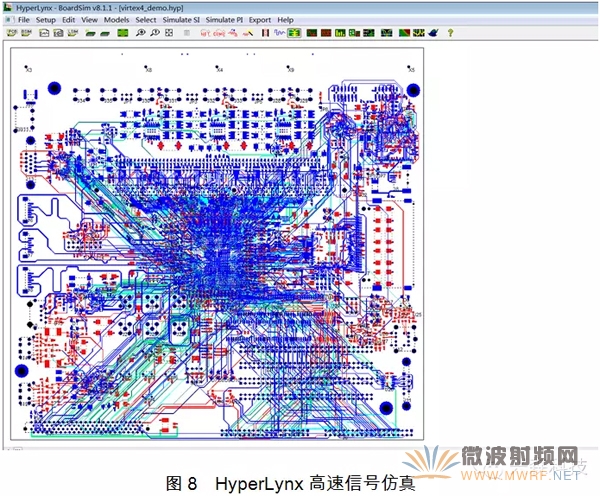Viewport: 600px width, 496px height.
Task: Click the fit to window icon
Action: (x=169, y=33)
